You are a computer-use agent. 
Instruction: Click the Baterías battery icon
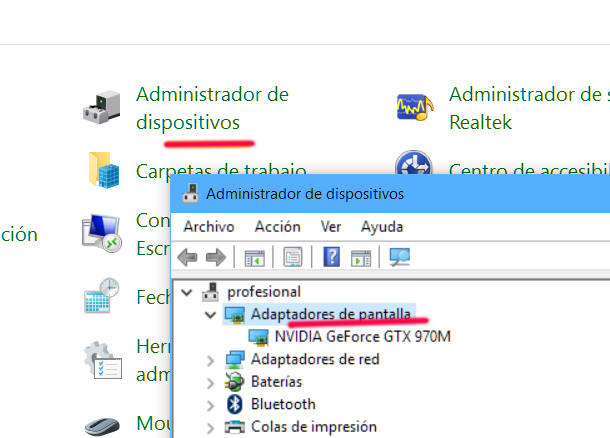click(235, 382)
